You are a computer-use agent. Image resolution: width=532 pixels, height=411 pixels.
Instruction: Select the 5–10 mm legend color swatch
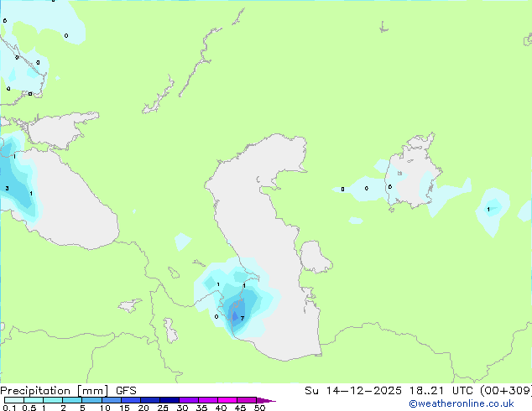pos(91,400)
